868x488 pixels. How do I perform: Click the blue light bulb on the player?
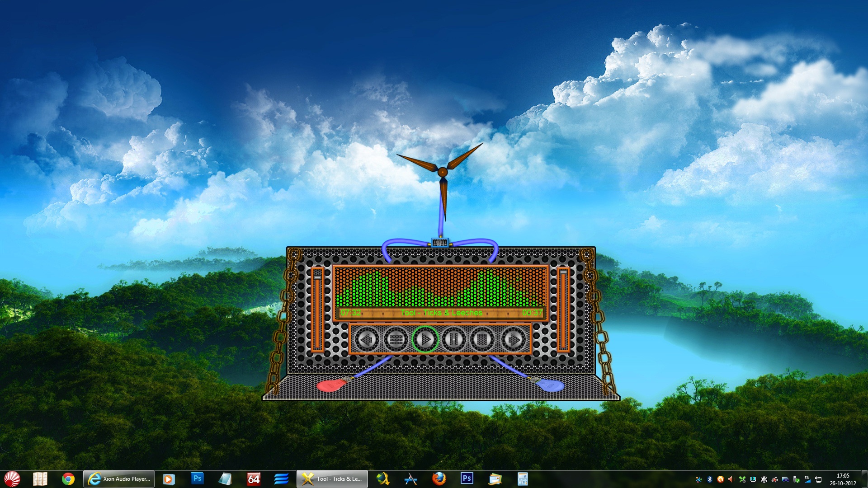549,385
